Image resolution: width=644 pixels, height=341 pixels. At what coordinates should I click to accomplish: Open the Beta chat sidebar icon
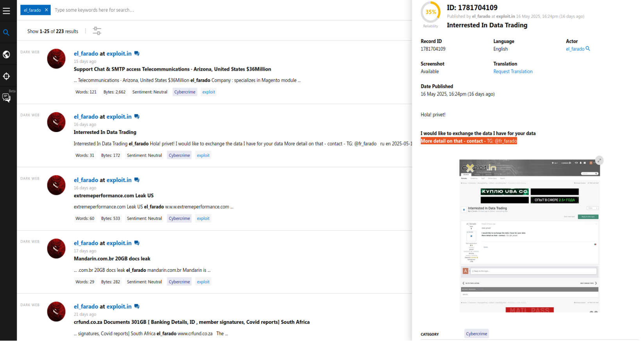[x=7, y=97]
